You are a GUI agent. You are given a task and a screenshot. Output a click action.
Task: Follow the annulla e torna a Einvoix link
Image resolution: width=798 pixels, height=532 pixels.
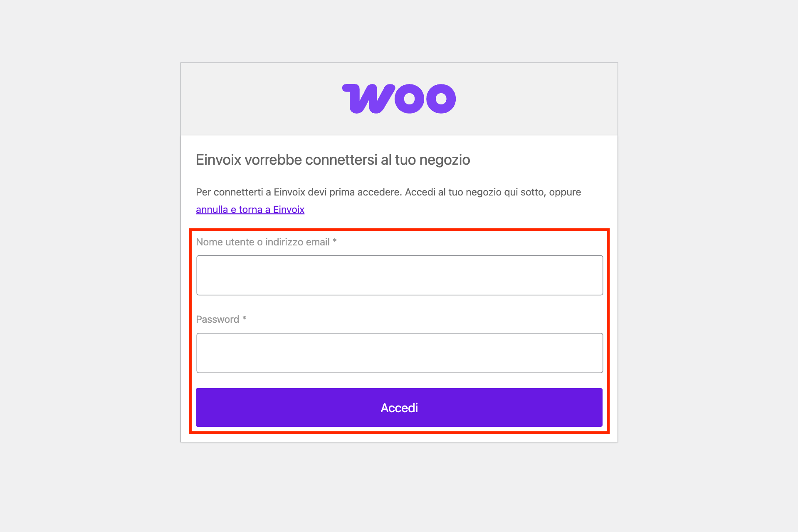250,210
